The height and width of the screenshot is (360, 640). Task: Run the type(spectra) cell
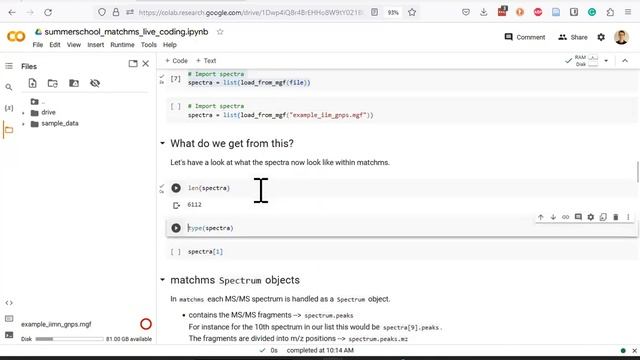click(x=176, y=228)
